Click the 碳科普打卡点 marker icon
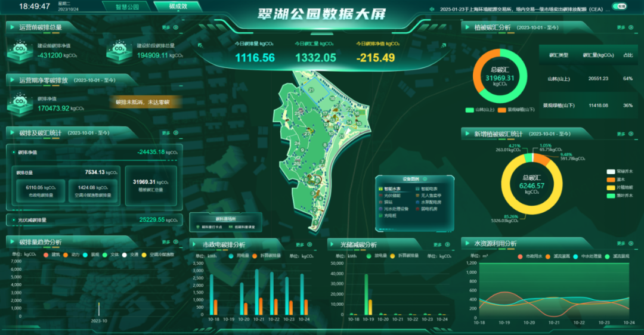Screen dimensions: 644x335 point(197,227)
